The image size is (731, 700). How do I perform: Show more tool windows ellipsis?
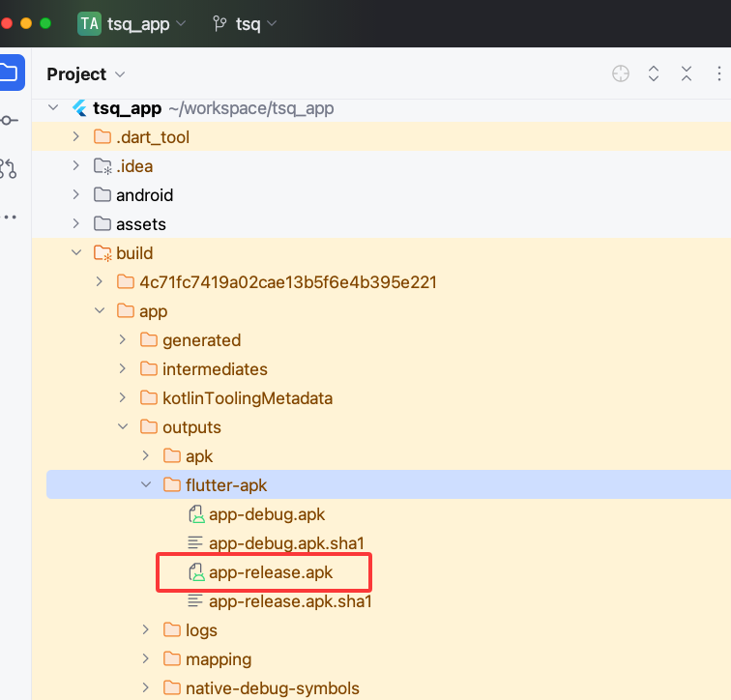tap(9, 217)
